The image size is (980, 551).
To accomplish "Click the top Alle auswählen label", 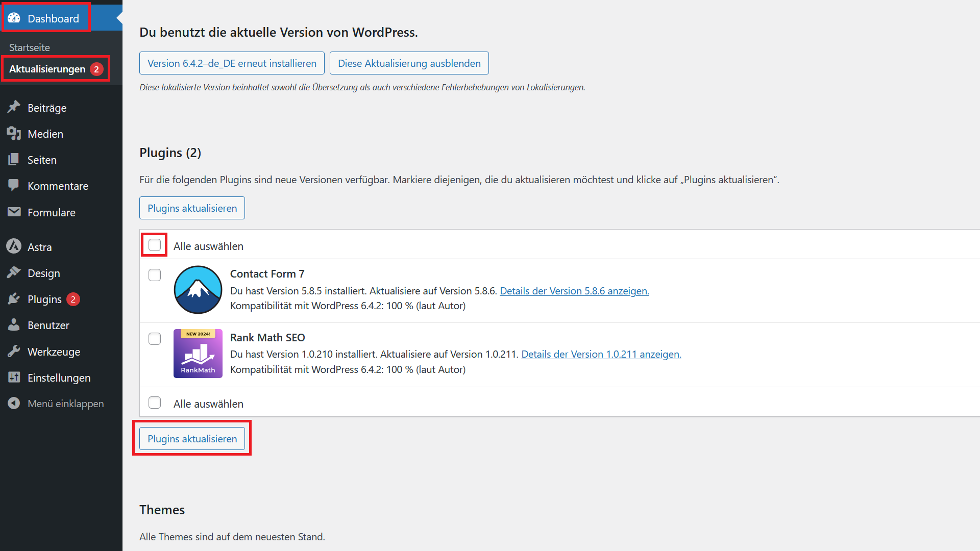I will (x=208, y=246).
